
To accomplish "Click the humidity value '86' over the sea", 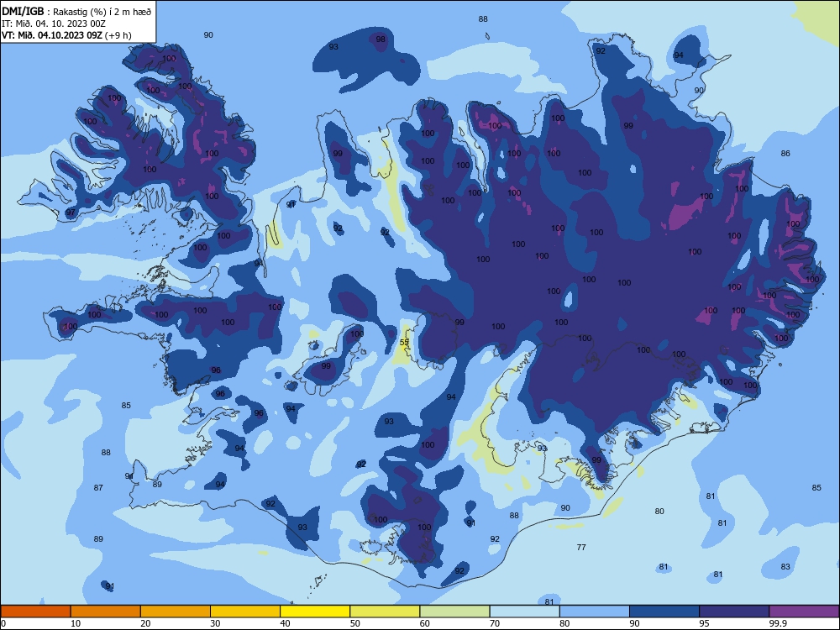I will coord(785,153).
